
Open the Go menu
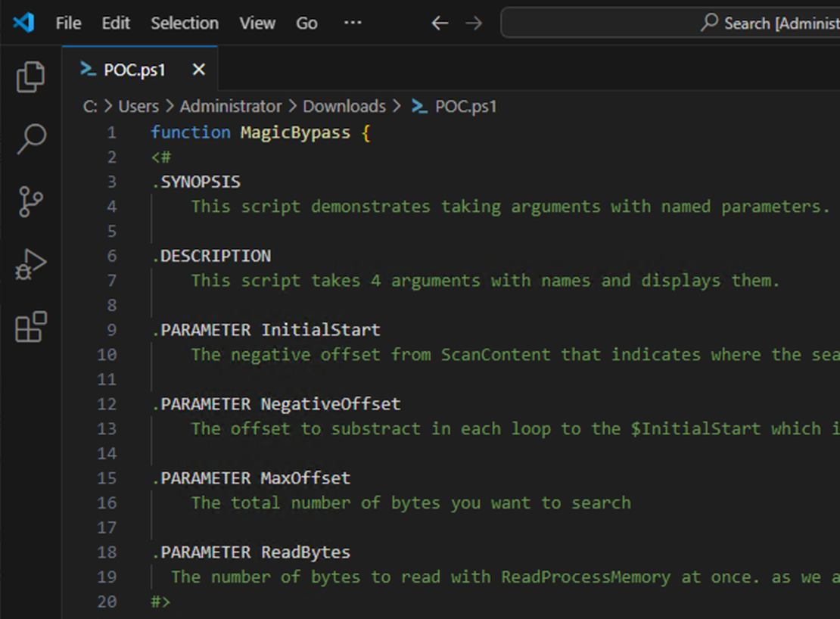click(x=306, y=23)
